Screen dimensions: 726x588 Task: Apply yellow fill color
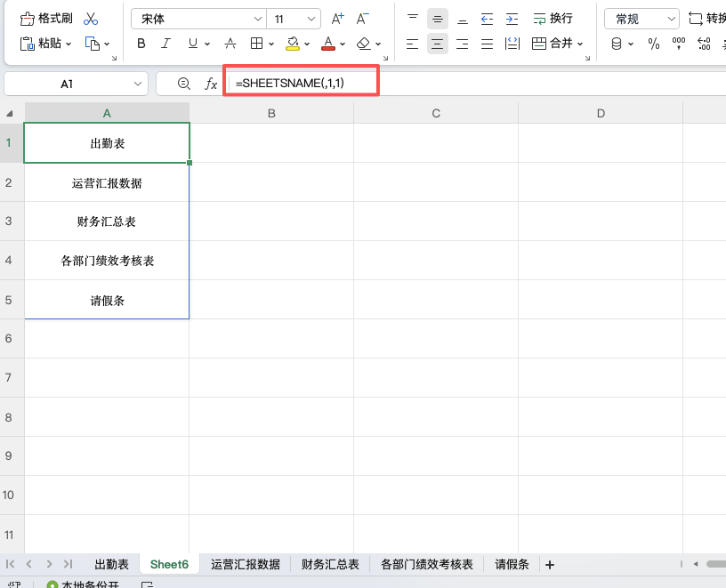click(x=293, y=44)
